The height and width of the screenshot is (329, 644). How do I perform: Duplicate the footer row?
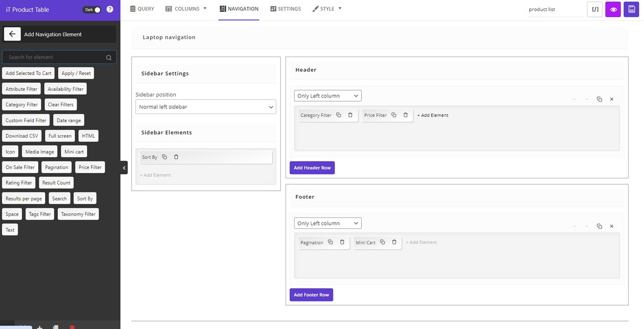(x=599, y=226)
